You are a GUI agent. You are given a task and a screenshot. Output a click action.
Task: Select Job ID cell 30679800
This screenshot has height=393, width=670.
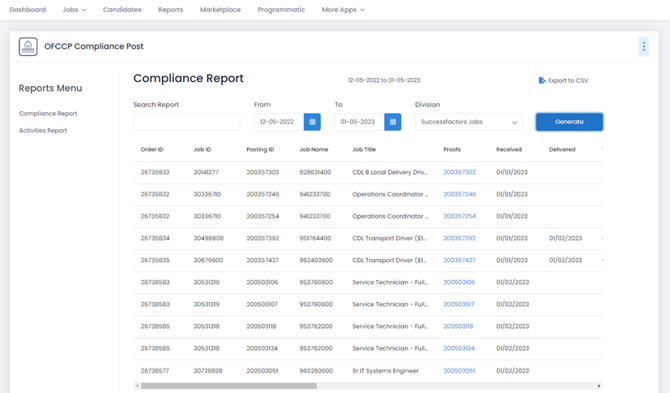click(208, 260)
